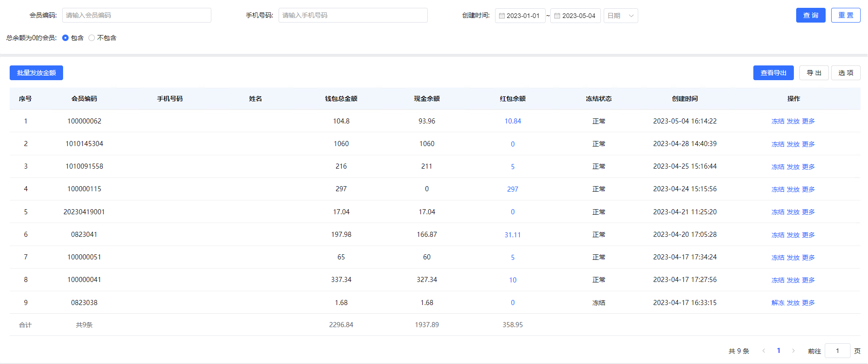This screenshot has width=868, height=364.
Task: Click start date 2023-01-01 field
Action: 520,16
